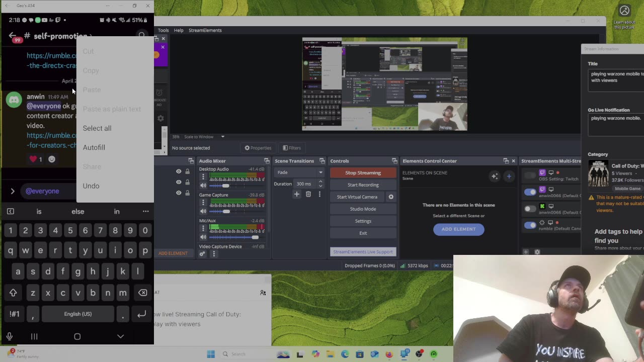Open the Help menu in OBS

pos(179,30)
